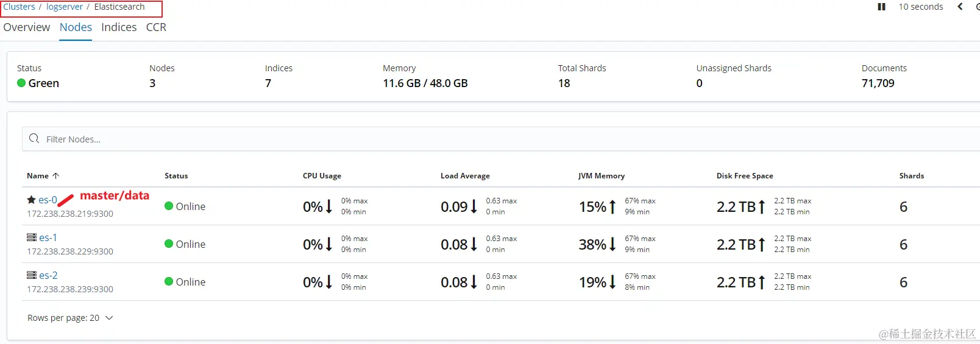This screenshot has height=344, width=980.
Task: Click the node icon beside es-1
Action: (x=32, y=237)
